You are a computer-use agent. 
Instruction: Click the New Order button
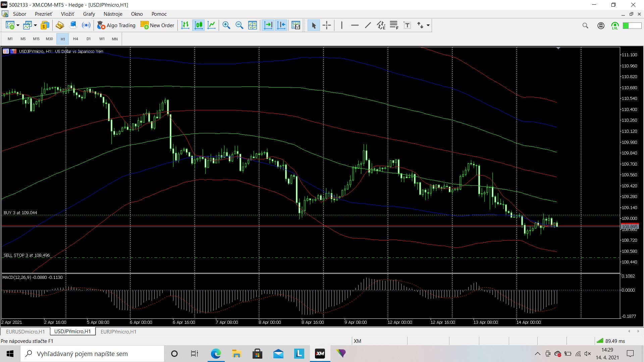(158, 25)
